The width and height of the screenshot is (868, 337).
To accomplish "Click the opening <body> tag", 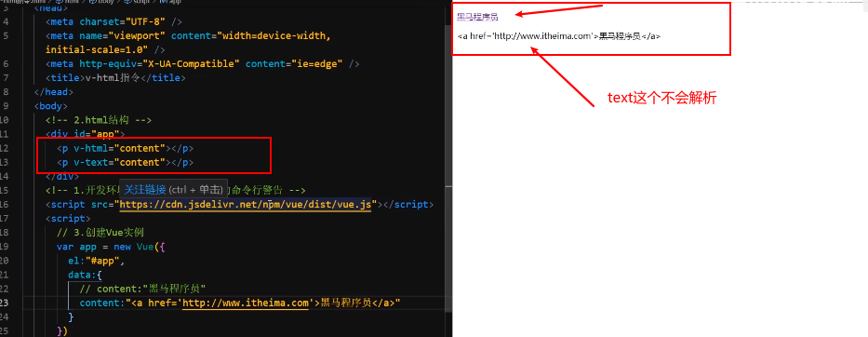I will pos(50,106).
